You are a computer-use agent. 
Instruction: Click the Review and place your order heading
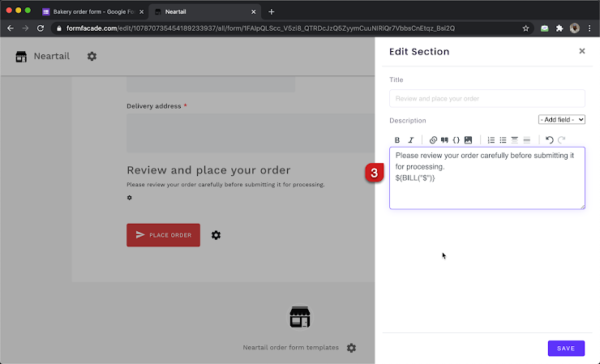click(208, 170)
